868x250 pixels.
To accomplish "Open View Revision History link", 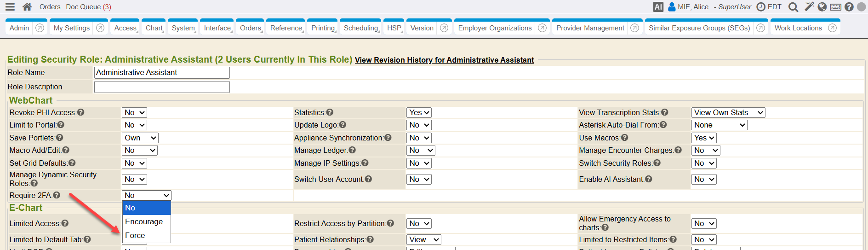I will [444, 60].
